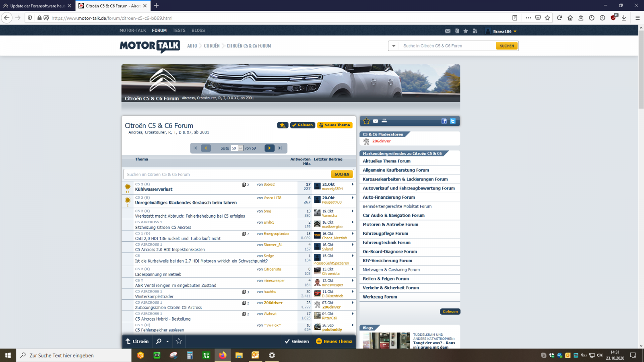The height and width of the screenshot is (362, 644).
Task: Switch to Update der Forensoftware tab
Action: (37, 6)
